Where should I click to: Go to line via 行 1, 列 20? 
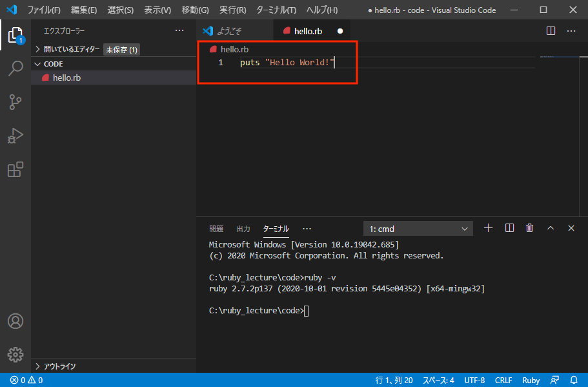[394, 381]
